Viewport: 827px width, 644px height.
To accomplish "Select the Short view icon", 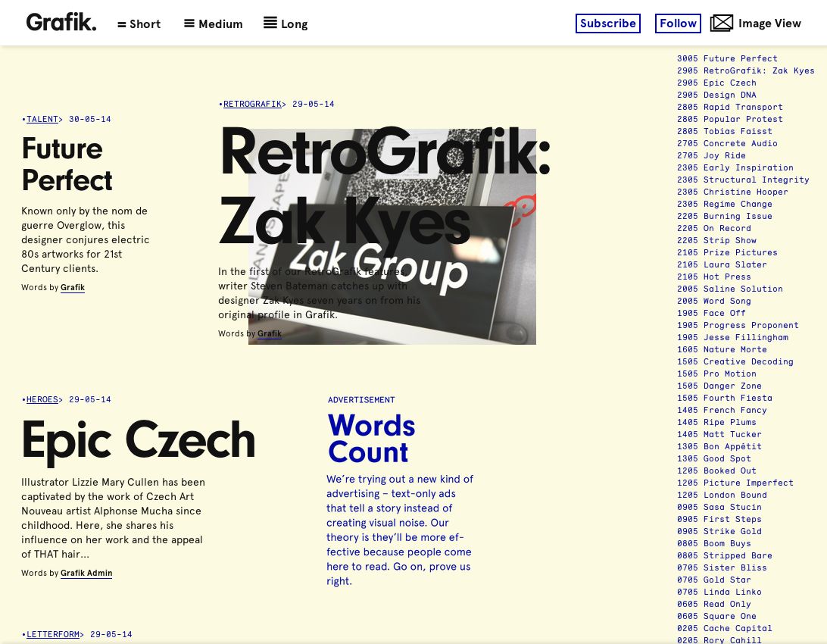I will click(x=122, y=24).
